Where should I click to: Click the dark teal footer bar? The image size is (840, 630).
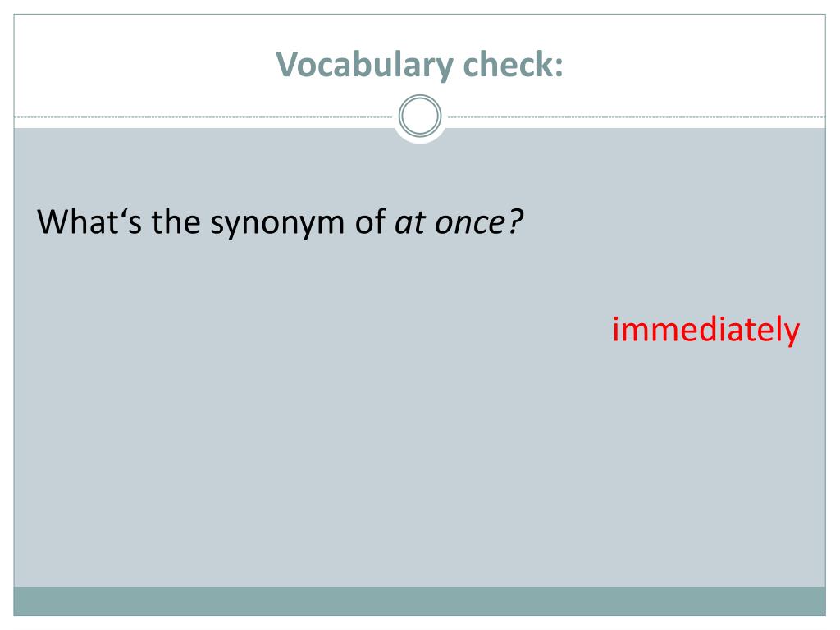(x=419, y=601)
